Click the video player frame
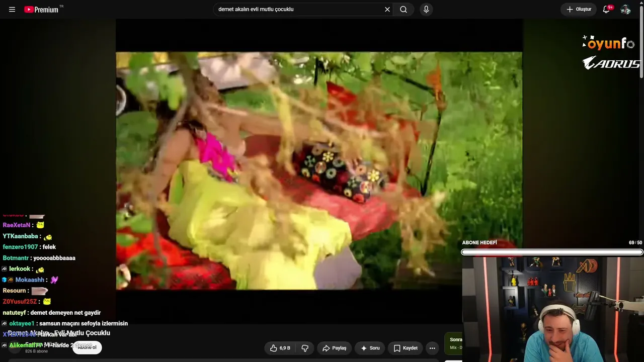Image resolution: width=644 pixels, height=362 pixels. coord(319,171)
